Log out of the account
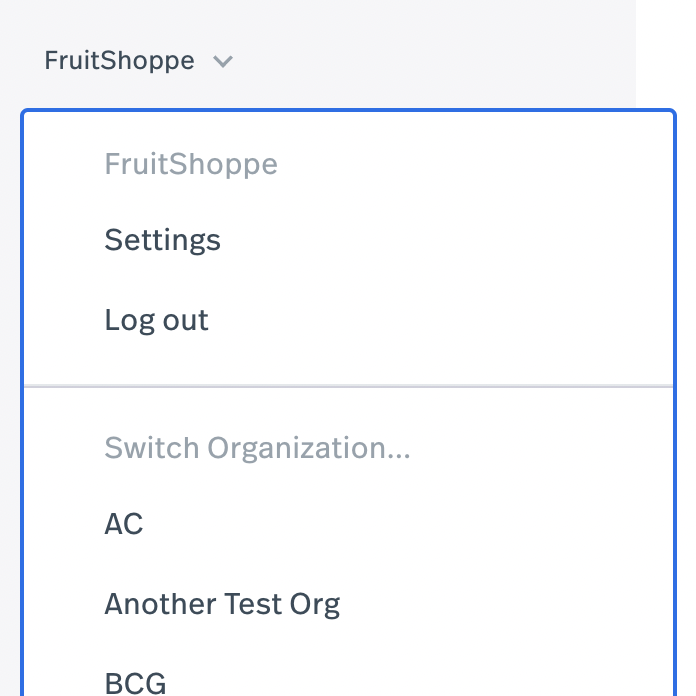The image size is (696, 696). click(x=156, y=320)
